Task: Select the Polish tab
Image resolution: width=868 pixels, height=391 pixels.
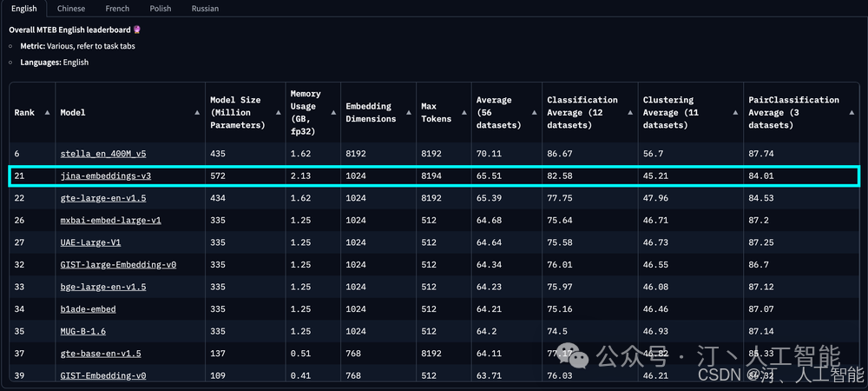Action: point(161,9)
